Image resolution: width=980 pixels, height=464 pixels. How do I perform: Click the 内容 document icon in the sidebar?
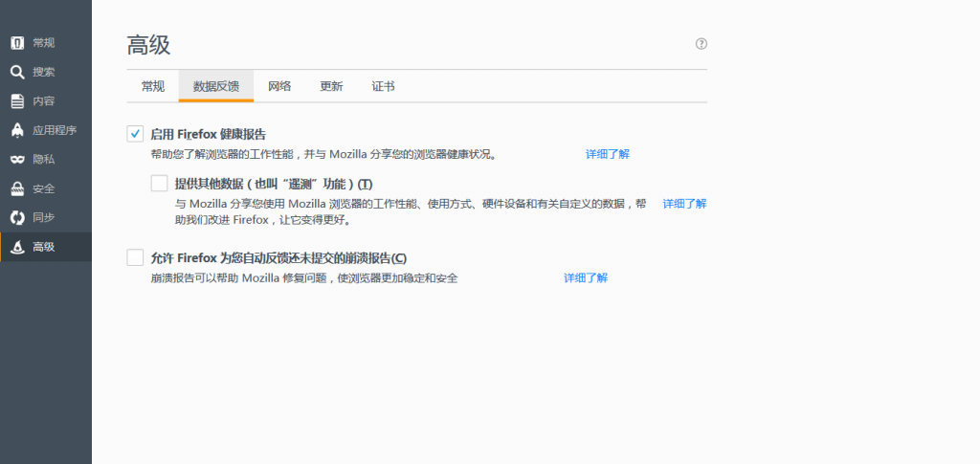[17, 101]
